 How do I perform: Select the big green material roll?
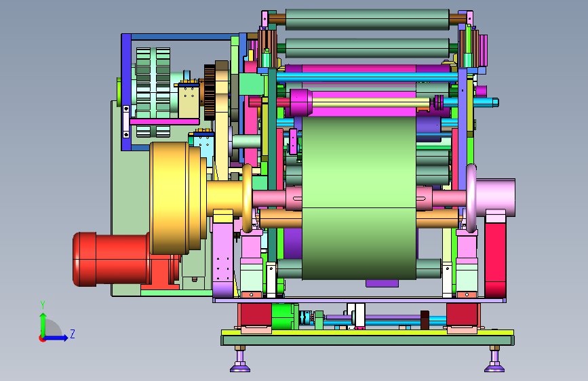359,198
